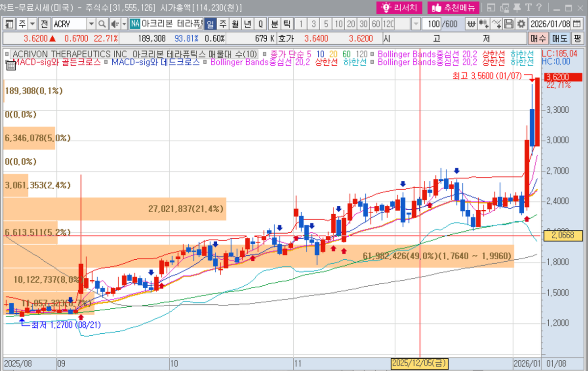Choose the 1 interval button
588x371 pixels.
[301, 25]
